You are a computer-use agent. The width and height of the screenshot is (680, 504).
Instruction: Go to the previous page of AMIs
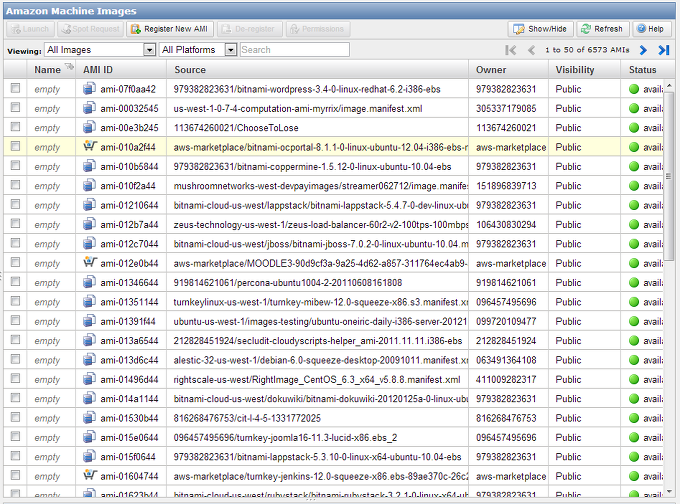click(531, 50)
